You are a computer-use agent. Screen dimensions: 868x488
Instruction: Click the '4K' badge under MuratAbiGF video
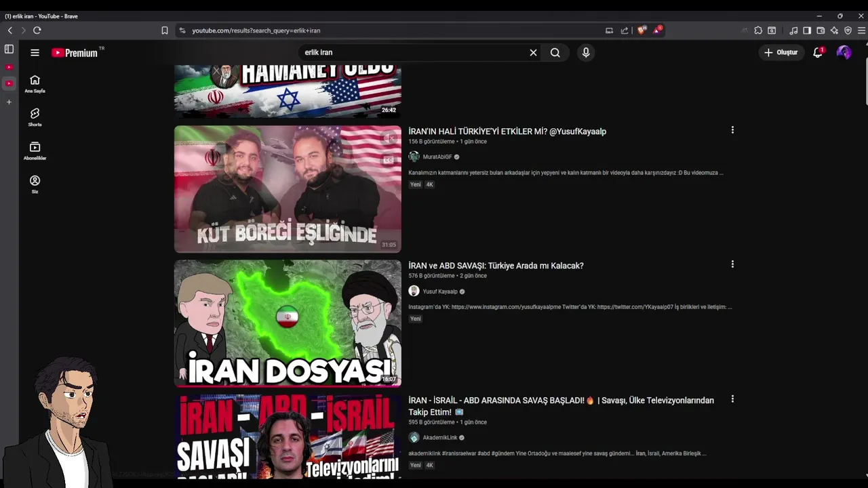pos(429,184)
